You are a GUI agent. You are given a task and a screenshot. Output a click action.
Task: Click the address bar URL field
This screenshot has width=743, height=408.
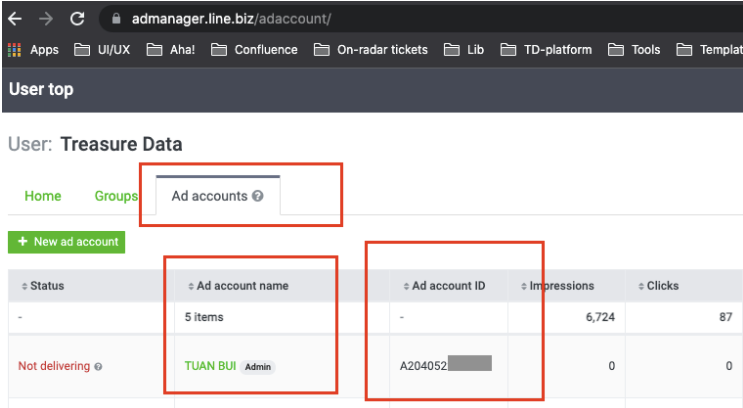pyautogui.click(x=400, y=19)
